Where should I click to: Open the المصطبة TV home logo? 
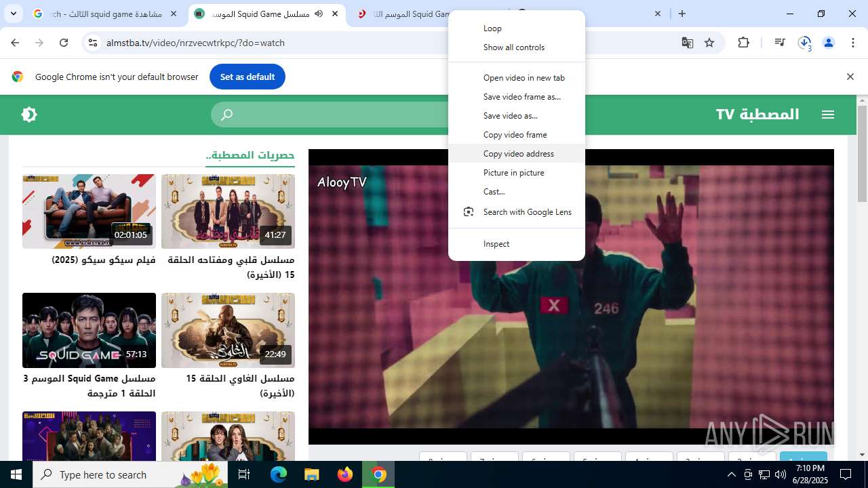pyautogui.click(x=757, y=115)
